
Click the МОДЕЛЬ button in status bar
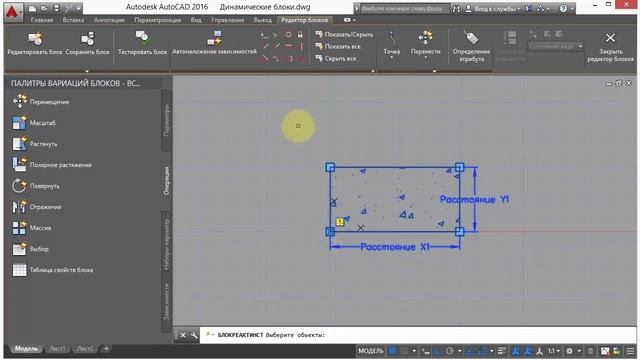pyautogui.click(x=371, y=351)
